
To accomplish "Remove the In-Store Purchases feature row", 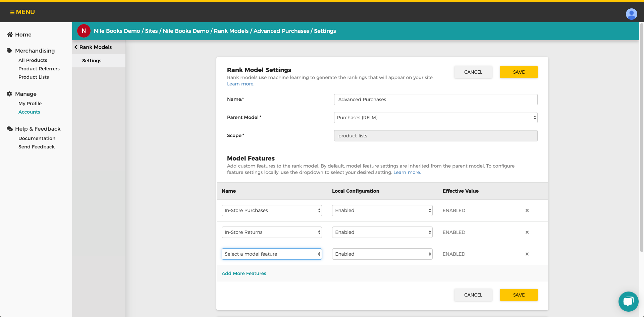I will tap(527, 210).
